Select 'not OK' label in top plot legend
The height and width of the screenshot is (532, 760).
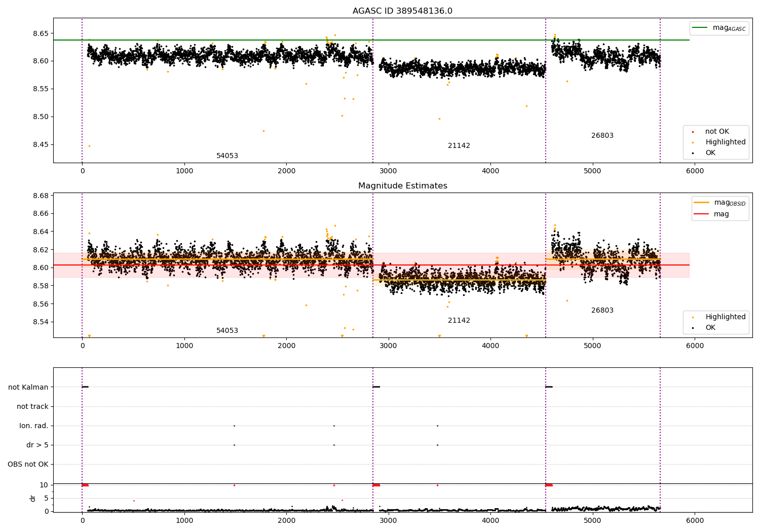coord(717,132)
